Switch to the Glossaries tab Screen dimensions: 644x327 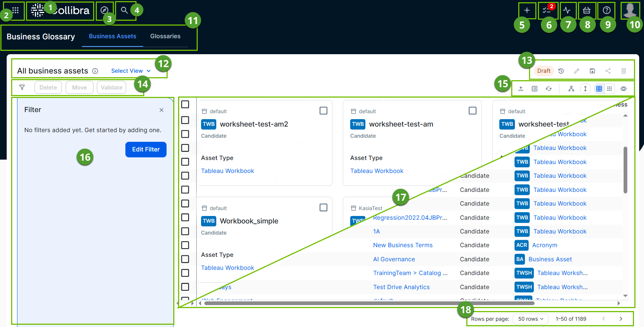pos(165,36)
